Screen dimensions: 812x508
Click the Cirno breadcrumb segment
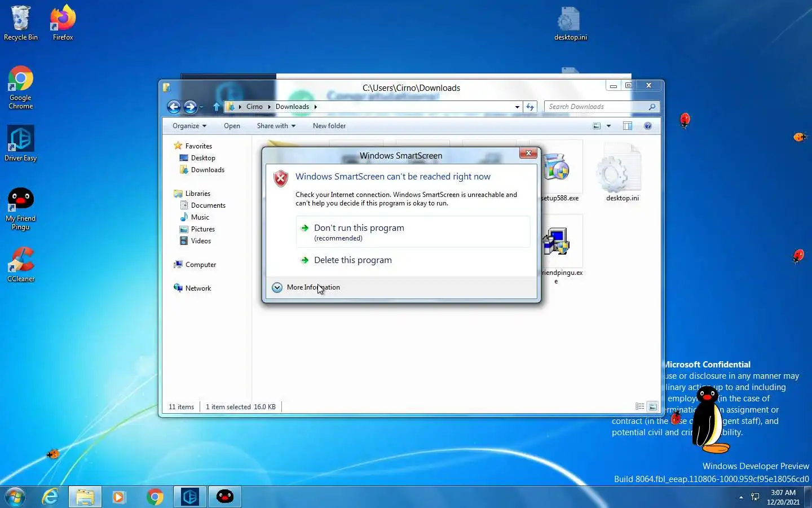[254, 107]
